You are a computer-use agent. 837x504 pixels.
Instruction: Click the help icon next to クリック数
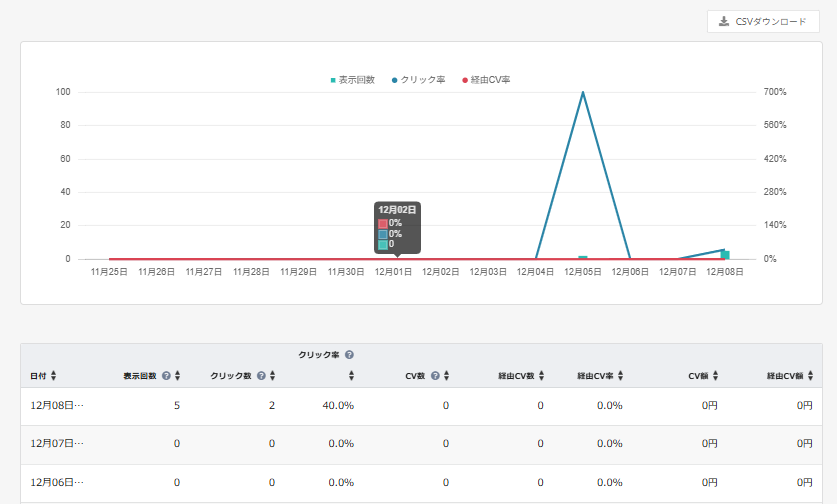click(x=260, y=376)
